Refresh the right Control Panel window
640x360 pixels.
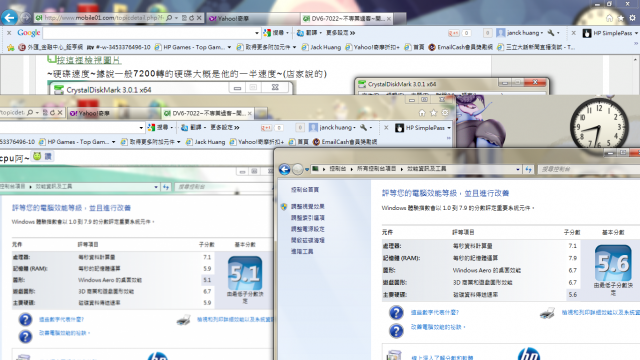tap(529, 169)
